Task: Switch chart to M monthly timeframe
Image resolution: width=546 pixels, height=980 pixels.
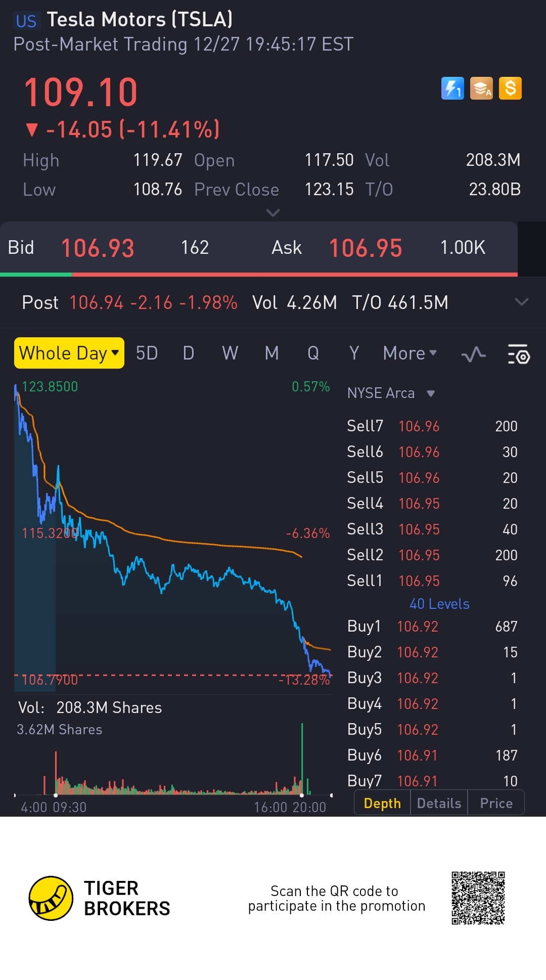Action: pyautogui.click(x=272, y=353)
